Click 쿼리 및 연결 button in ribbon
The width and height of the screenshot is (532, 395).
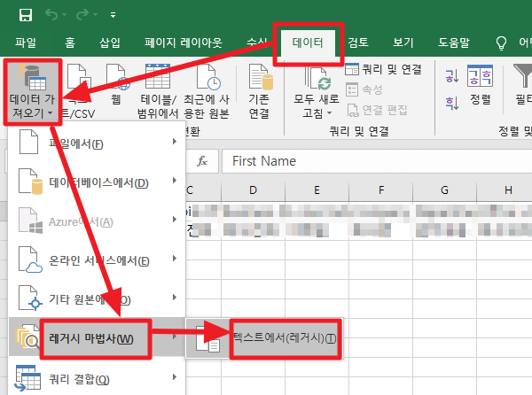(383, 69)
